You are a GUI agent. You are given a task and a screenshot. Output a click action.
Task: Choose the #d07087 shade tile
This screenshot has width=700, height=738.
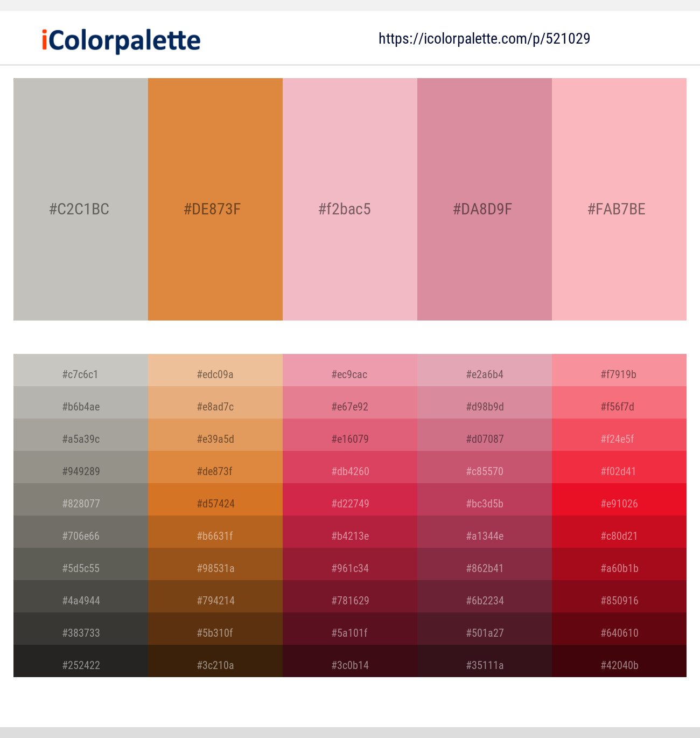485,435
